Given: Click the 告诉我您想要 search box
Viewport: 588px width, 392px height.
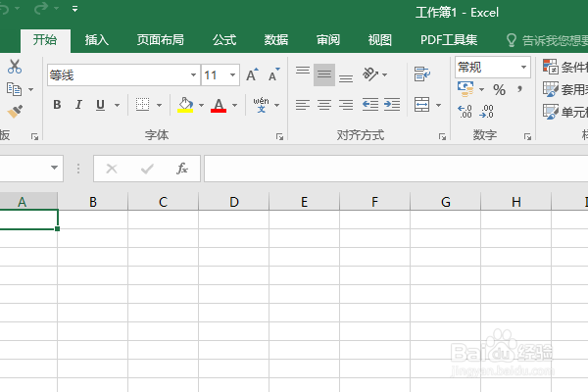Looking at the screenshot, I should (547, 40).
